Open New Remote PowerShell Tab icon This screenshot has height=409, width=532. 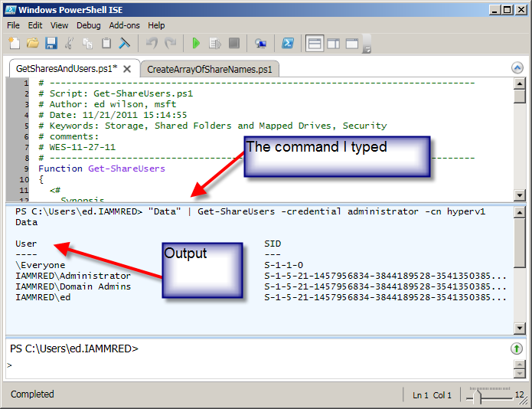click(260, 43)
